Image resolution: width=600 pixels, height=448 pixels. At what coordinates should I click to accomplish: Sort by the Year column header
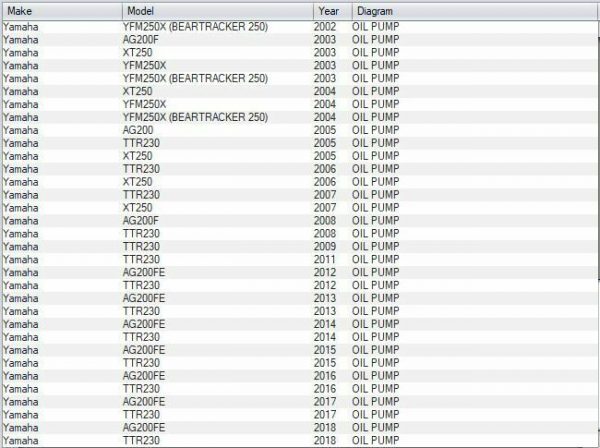click(333, 11)
